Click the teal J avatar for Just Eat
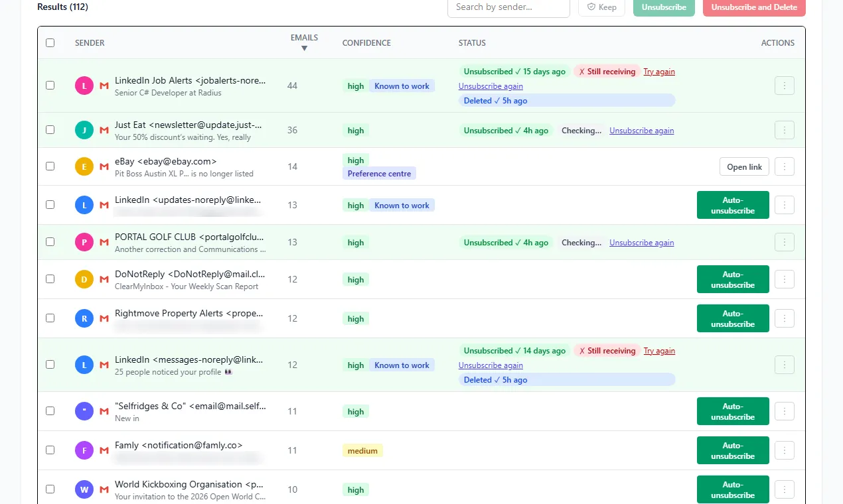Viewport: 843px width, 504px height. [84, 130]
